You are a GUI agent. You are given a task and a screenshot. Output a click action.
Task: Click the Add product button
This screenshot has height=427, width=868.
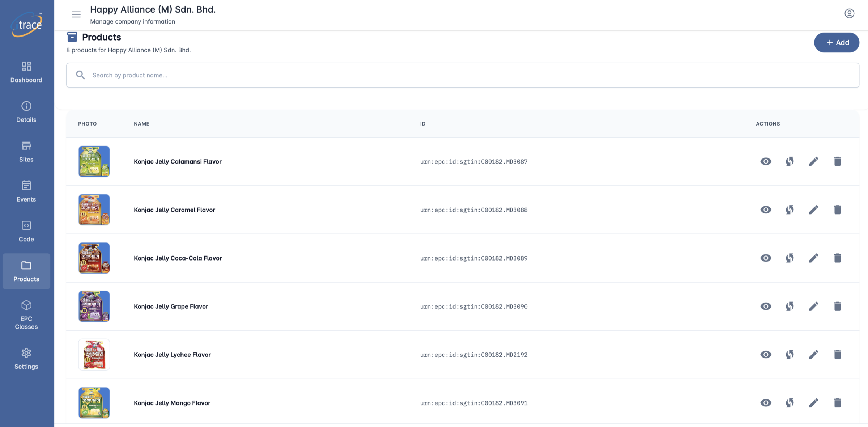click(x=837, y=42)
